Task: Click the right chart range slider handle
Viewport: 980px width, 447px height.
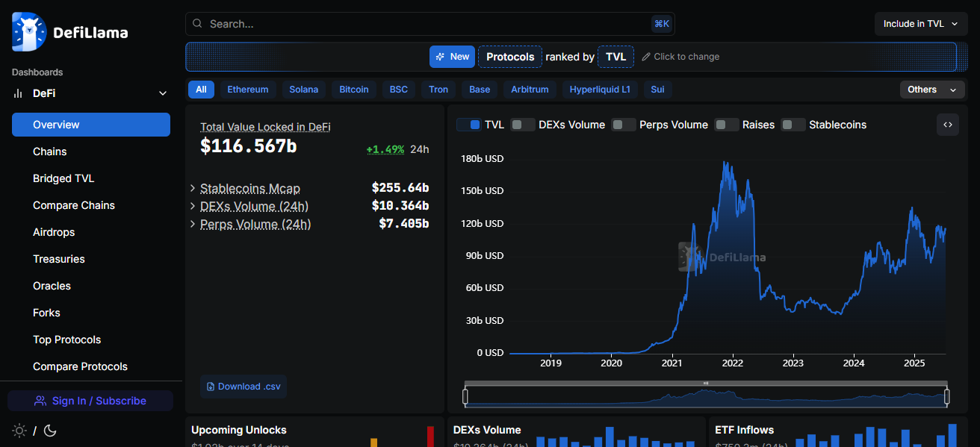Action: 947,396
